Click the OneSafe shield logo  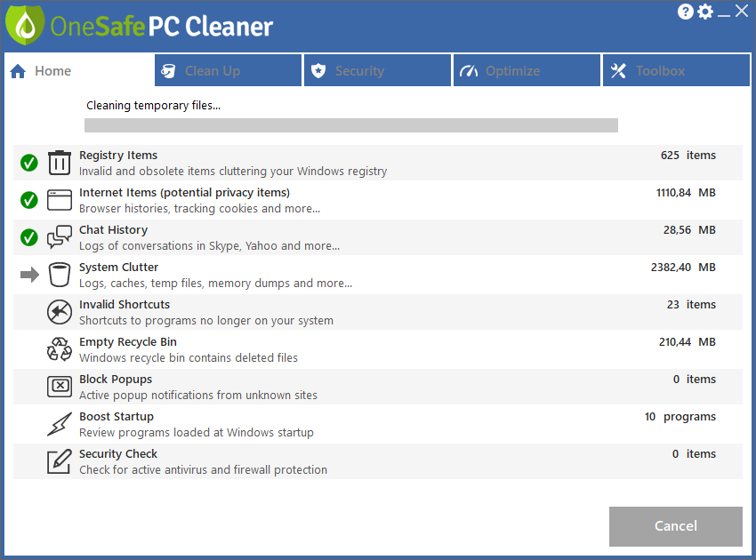point(25,25)
